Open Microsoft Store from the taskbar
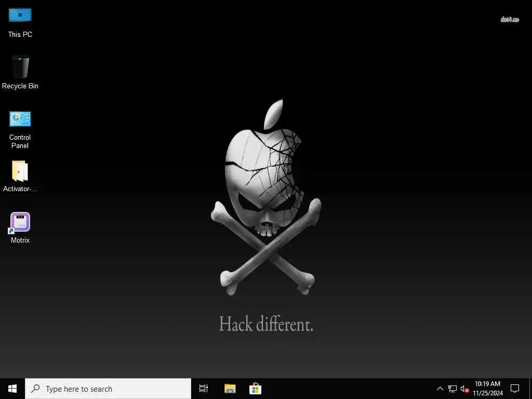Screen dimensions: 532x399 (x=255, y=389)
